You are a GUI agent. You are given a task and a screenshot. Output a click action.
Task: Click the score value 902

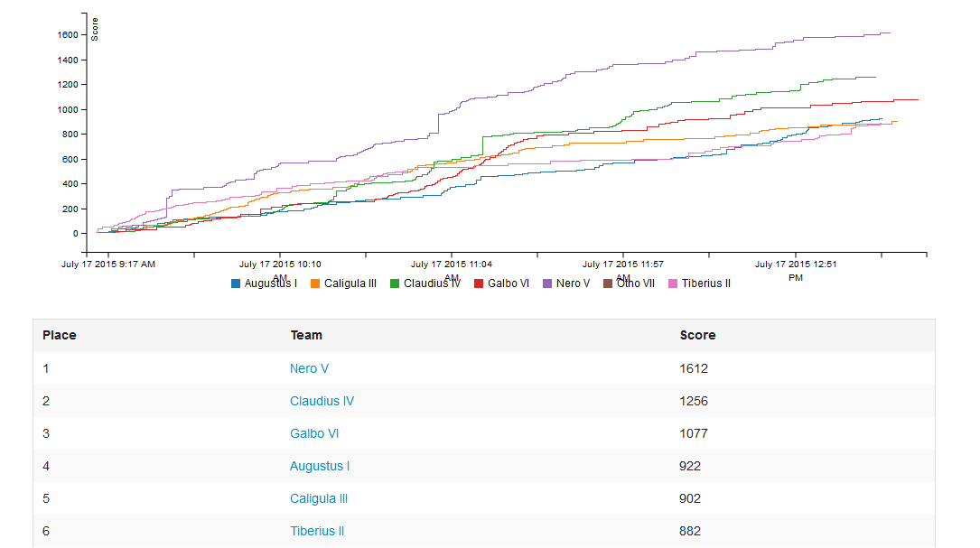click(690, 498)
